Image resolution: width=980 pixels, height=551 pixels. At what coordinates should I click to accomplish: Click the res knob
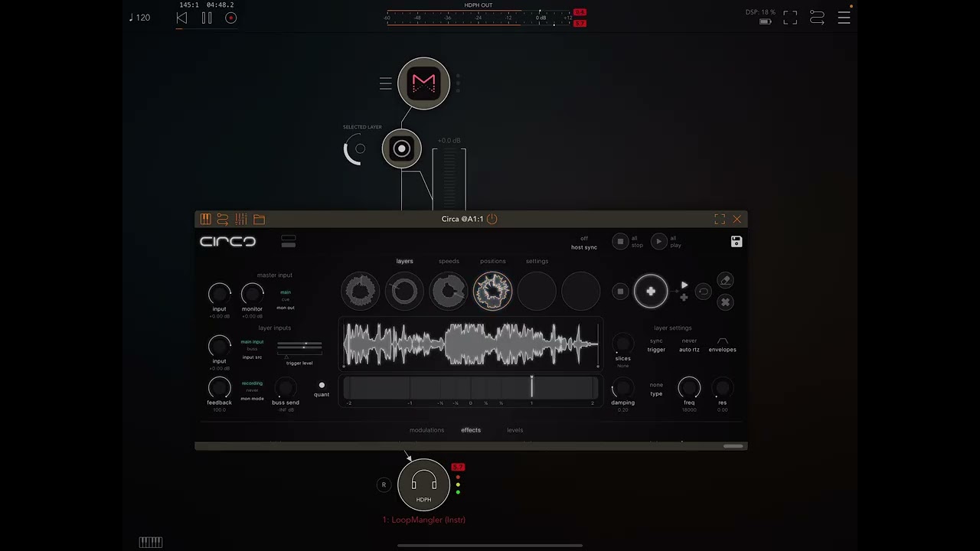(722, 388)
